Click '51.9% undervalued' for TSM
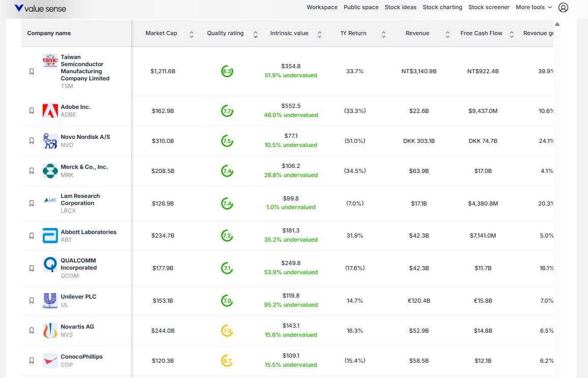 pyautogui.click(x=291, y=75)
